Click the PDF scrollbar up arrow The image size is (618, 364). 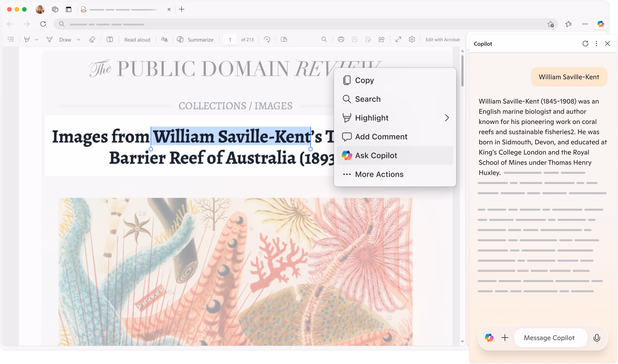point(462,51)
